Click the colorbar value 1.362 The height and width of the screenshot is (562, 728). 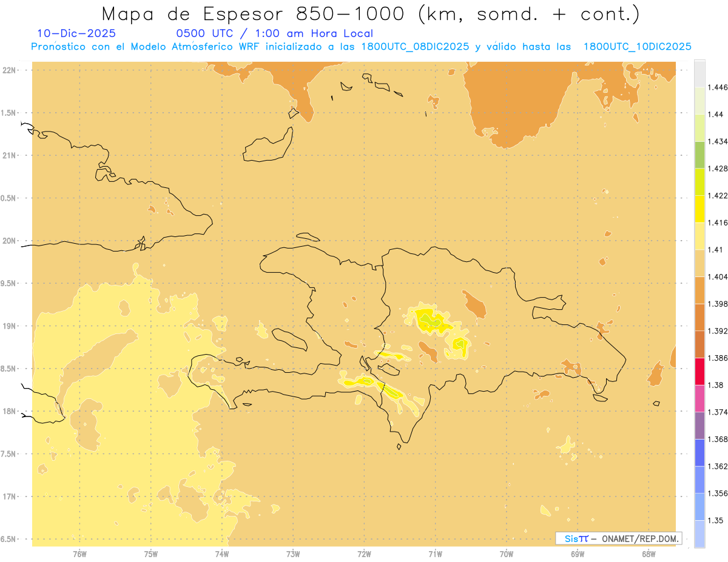click(x=717, y=466)
